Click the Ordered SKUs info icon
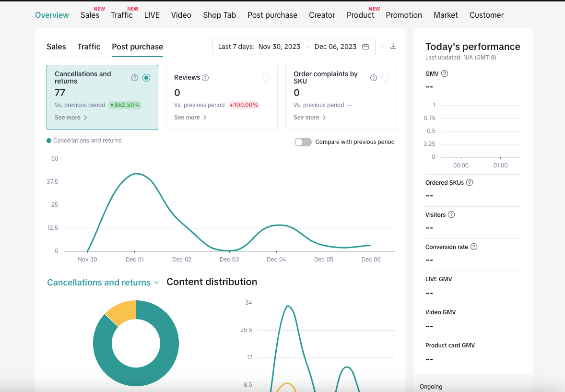This screenshot has height=392, width=565. [470, 182]
